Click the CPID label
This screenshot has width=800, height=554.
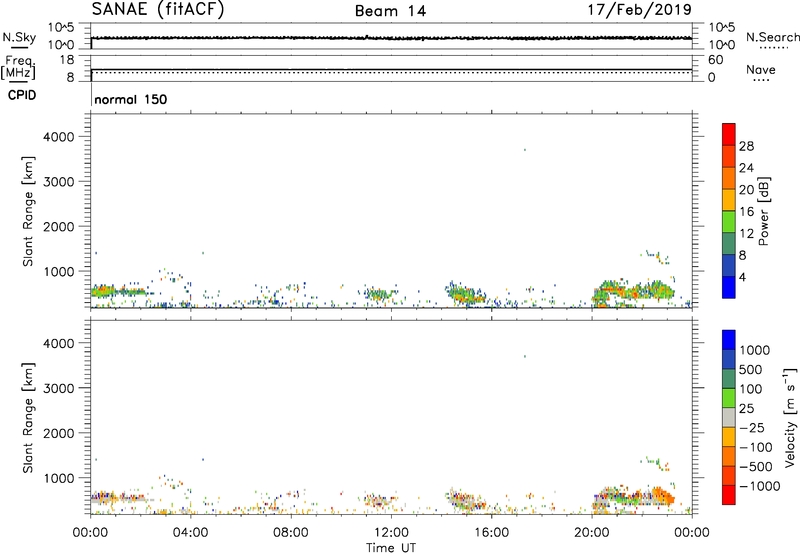pyautogui.click(x=22, y=95)
